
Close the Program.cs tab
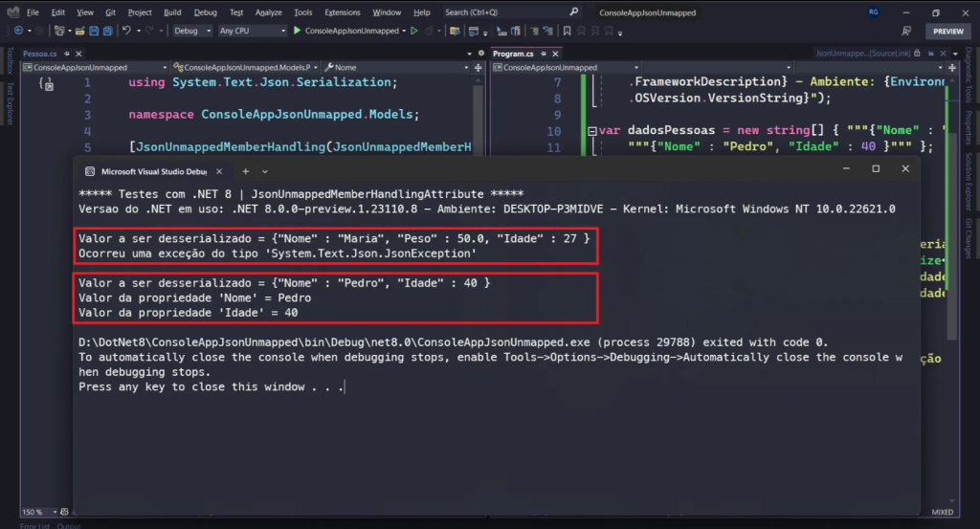point(555,54)
